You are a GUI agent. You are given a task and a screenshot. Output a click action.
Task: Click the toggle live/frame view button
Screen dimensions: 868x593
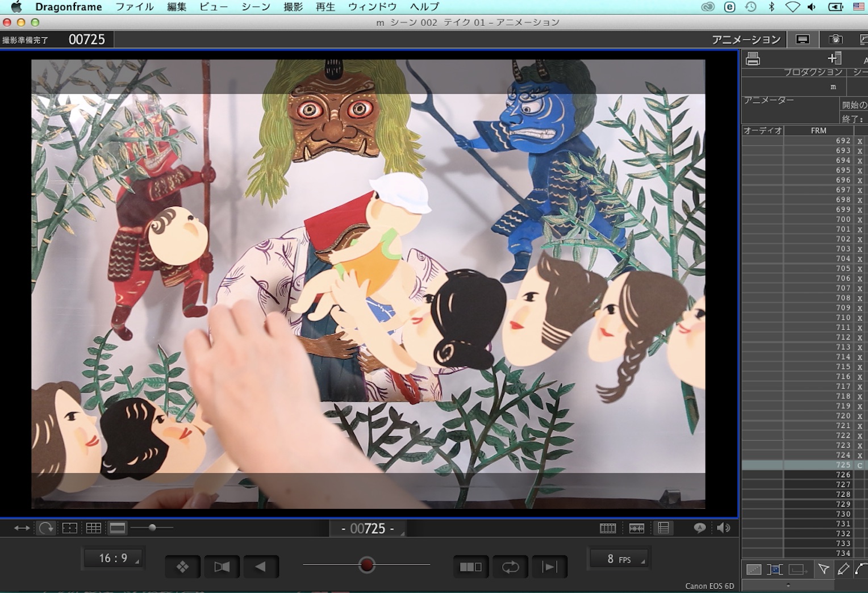[x=222, y=566]
